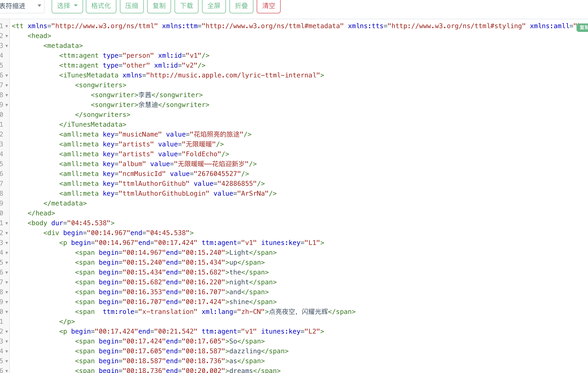The image size is (588, 373).
Task: Toggle fold arrow on the 'So' span line
Action: (7, 342)
